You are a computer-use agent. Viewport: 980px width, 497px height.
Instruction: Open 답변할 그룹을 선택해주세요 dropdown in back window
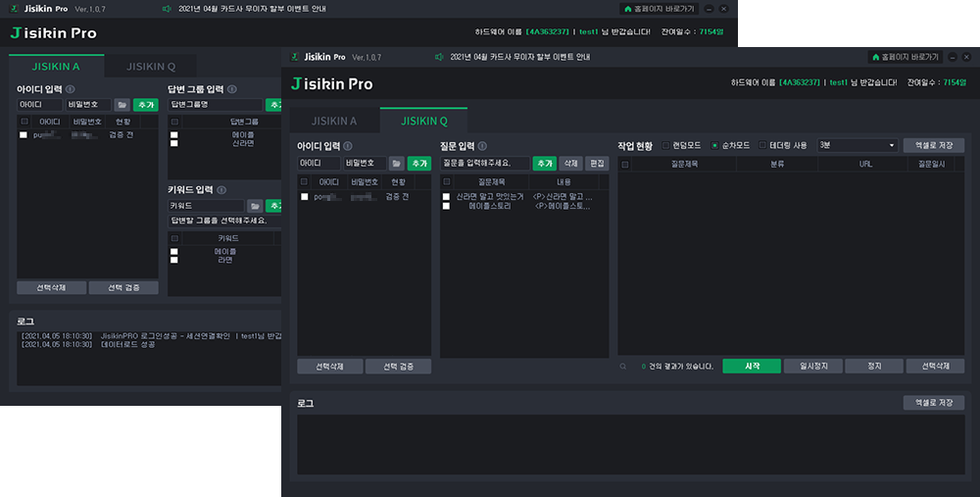(x=225, y=221)
